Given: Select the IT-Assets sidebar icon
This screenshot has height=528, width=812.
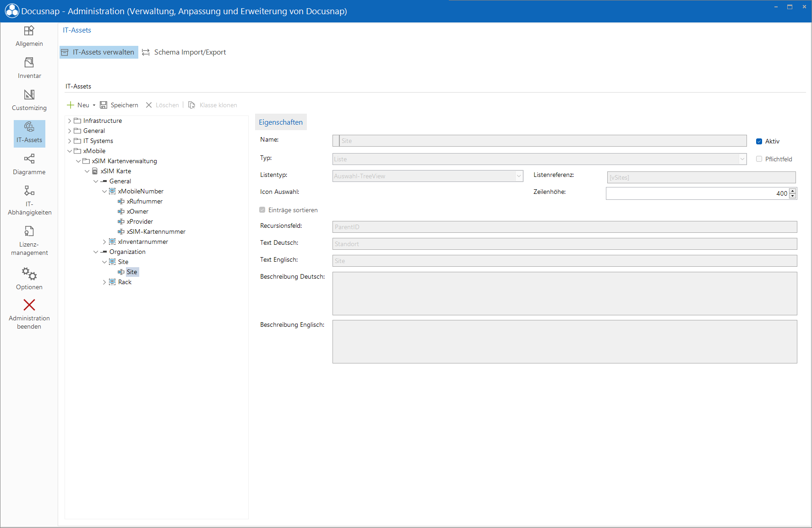Looking at the screenshot, I should (29, 126).
